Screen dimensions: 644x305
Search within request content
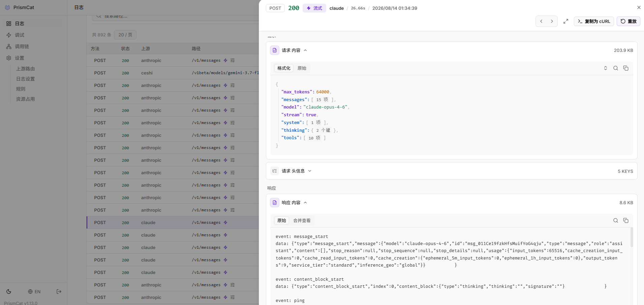click(x=616, y=68)
